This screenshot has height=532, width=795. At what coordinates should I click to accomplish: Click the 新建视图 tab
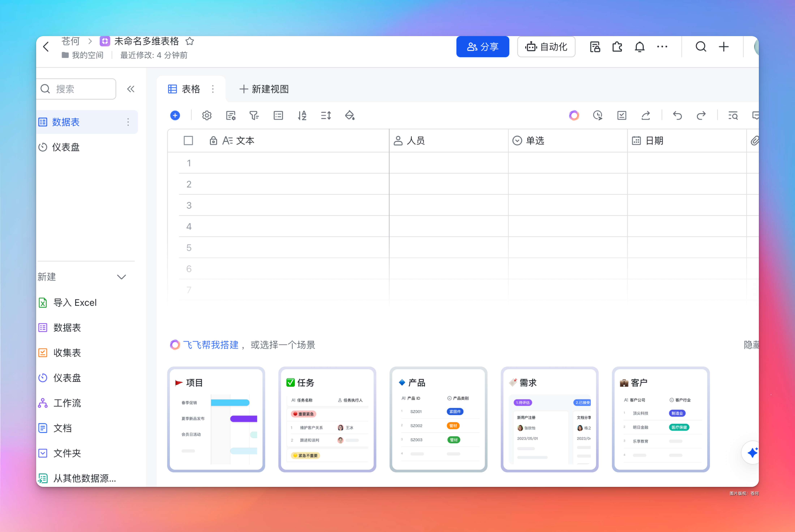point(264,89)
